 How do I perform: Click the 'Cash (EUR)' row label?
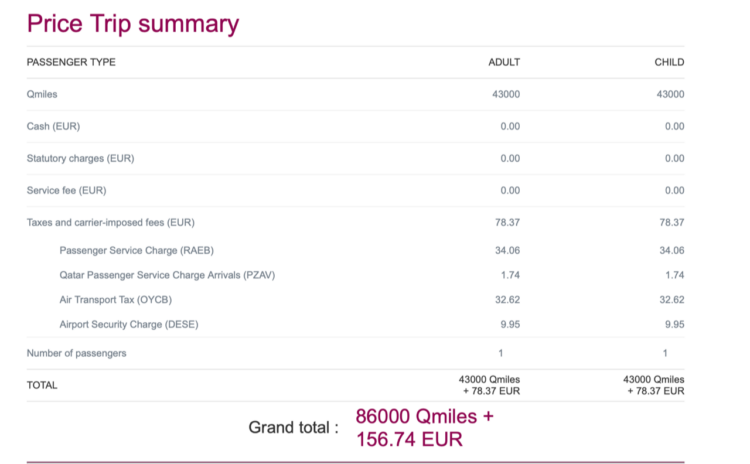pos(54,126)
